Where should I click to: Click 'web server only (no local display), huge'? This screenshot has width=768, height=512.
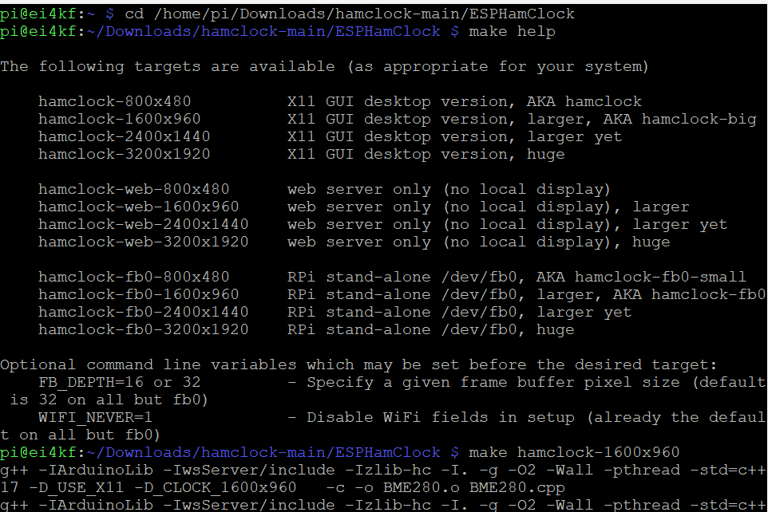pos(479,242)
